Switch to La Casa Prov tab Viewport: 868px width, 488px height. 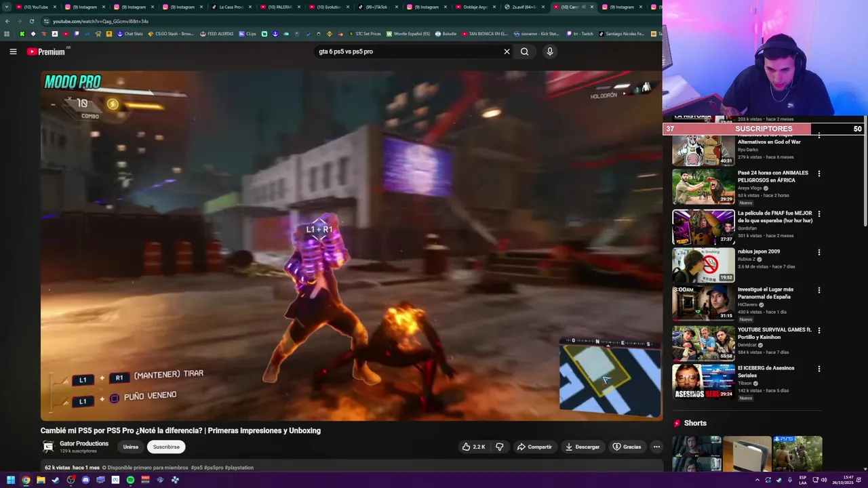point(231,7)
